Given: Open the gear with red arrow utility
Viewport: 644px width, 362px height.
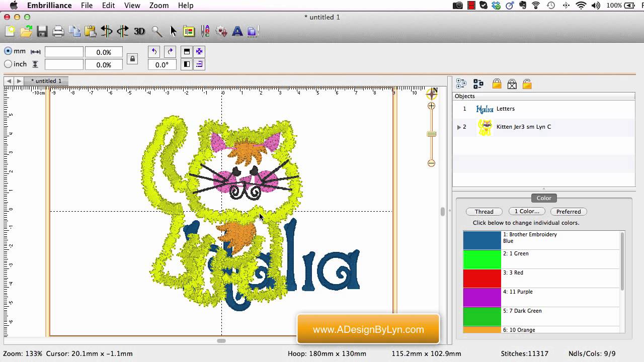Looking at the screenshot, I should click(x=221, y=31).
